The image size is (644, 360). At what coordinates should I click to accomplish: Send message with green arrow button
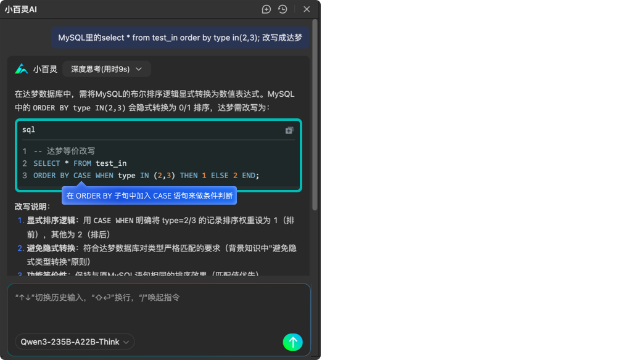point(293,342)
